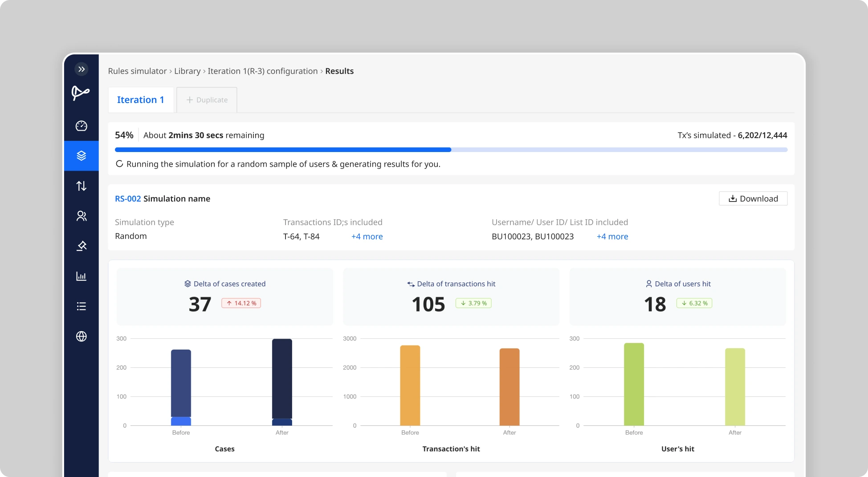
Task: Expand the sidebar with double-chevron icon
Action: coord(82,69)
